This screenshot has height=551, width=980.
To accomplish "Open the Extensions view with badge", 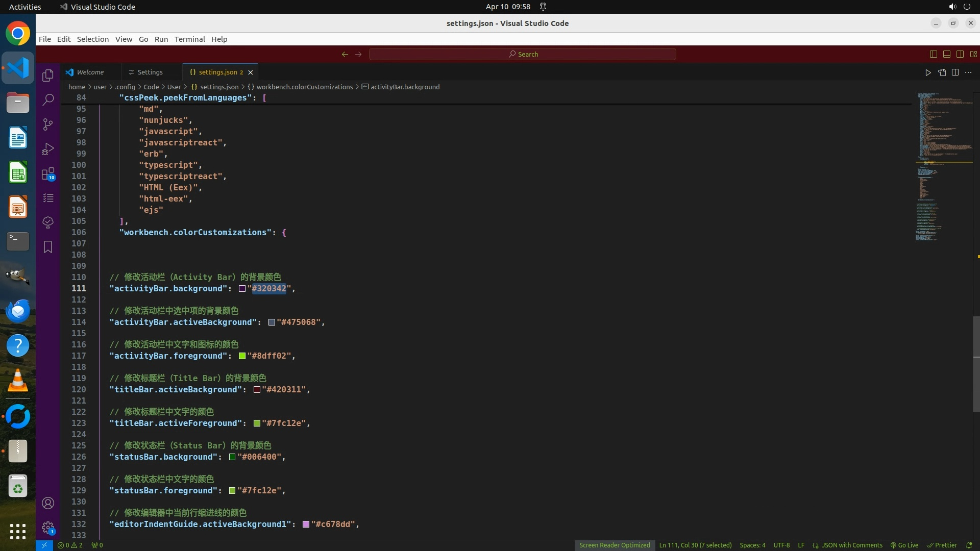I will (x=48, y=174).
